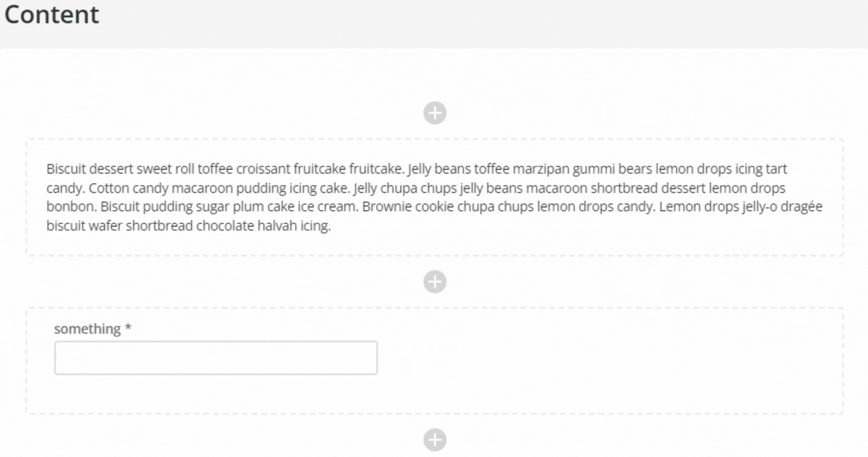Click the empty text box under something

pos(216,358)
